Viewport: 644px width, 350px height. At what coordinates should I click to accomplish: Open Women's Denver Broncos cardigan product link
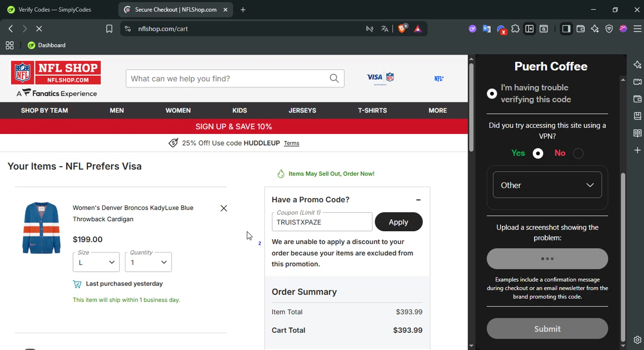[x=133, y=213]
